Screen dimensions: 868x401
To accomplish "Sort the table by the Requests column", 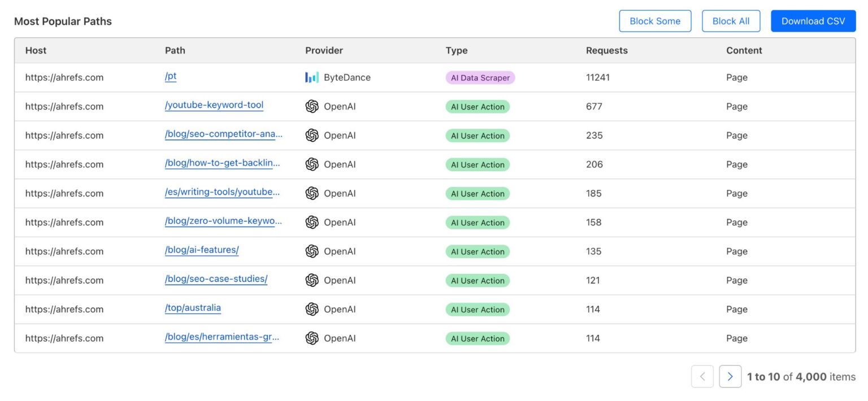I will tap(606, 50).
